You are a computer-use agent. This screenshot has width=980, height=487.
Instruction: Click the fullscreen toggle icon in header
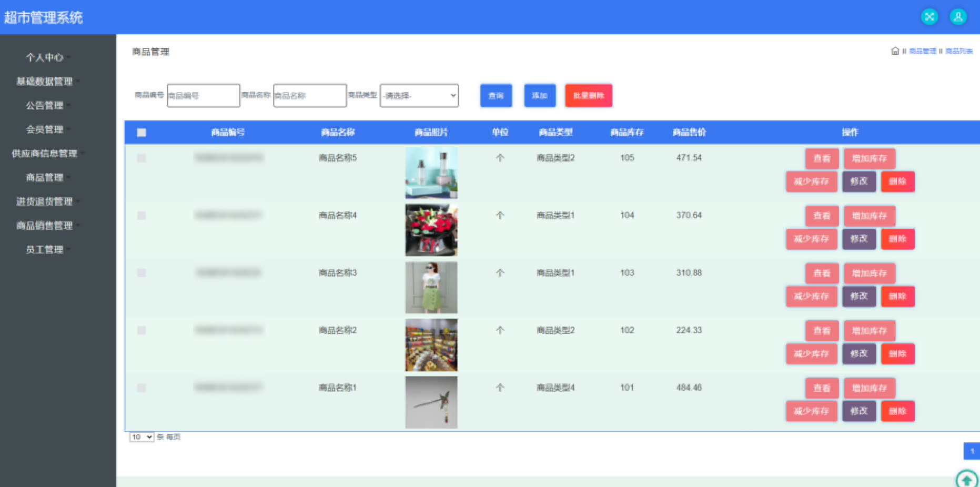pyautogui.click(x=930, y=17)
